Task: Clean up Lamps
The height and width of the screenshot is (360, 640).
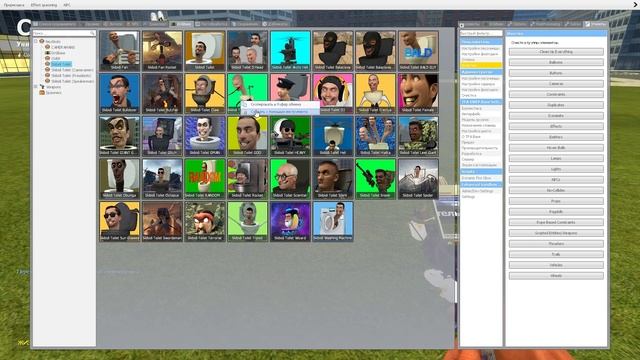Action: pos(556,158)
